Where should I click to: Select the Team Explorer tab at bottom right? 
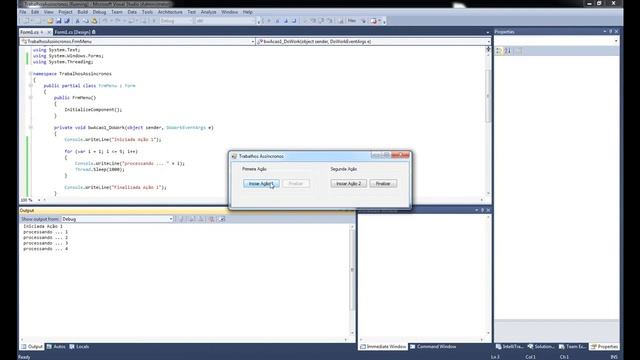tap(573, 347)
